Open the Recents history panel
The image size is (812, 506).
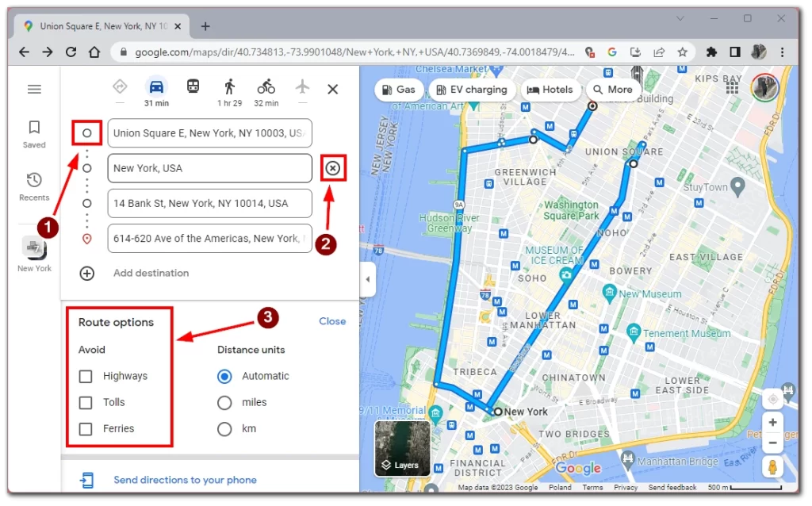34,187
